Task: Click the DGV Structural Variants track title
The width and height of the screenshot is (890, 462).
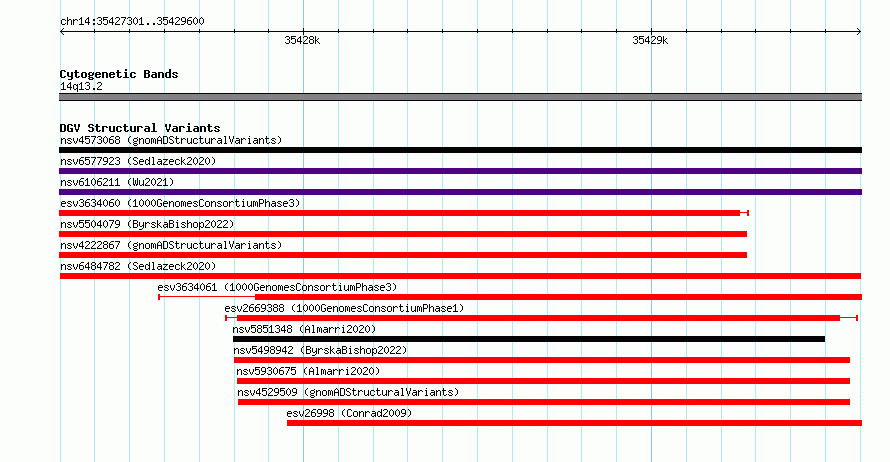Action: click(140, 128)
